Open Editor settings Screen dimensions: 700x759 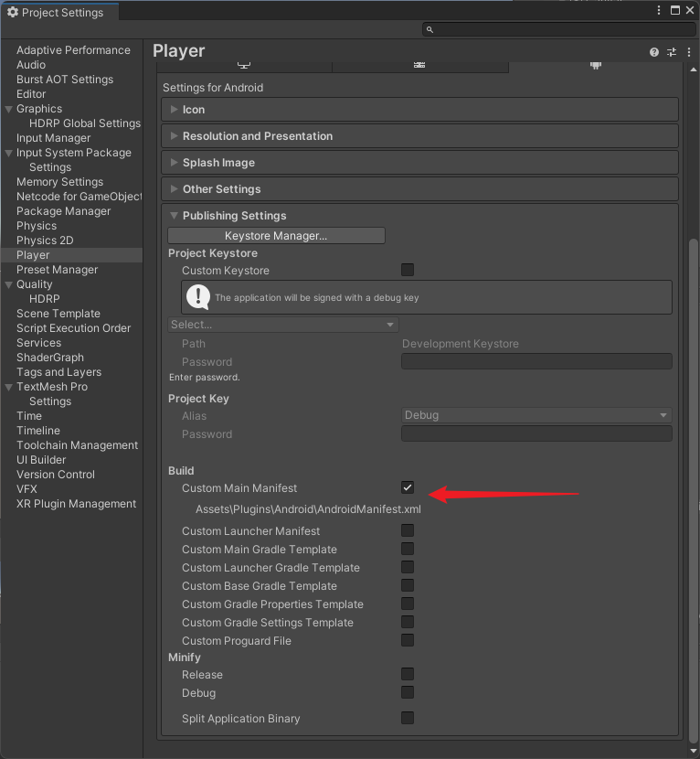tap(31, 94)
